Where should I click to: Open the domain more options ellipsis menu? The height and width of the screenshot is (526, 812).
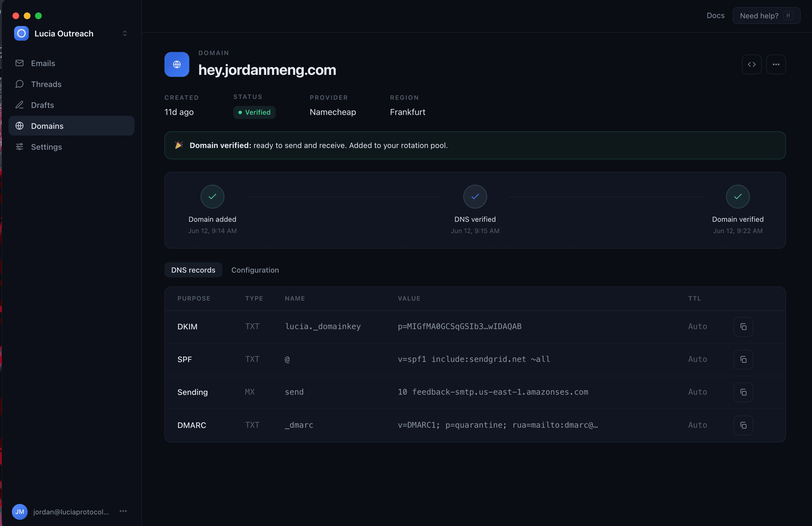click(776, 64)
